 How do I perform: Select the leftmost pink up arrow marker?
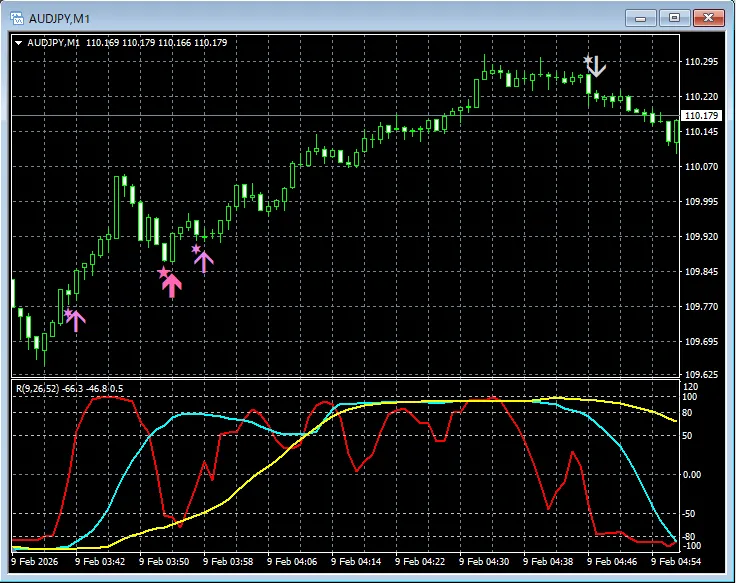(x=76, y=320)
